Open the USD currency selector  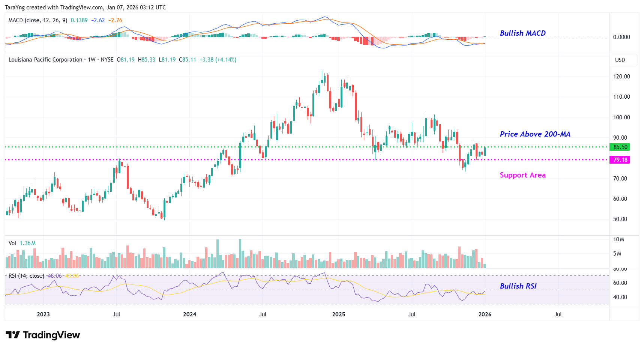pyautogui.click(x=620, y=60)
